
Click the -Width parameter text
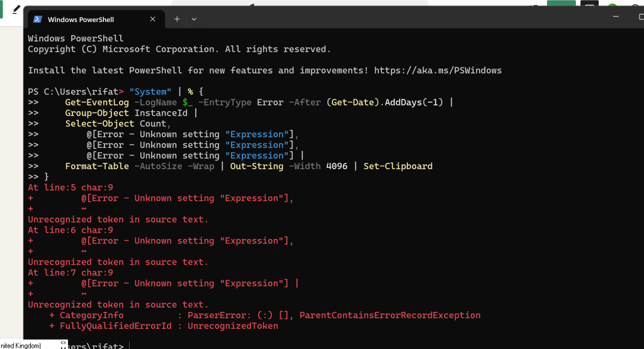point(305,166)
